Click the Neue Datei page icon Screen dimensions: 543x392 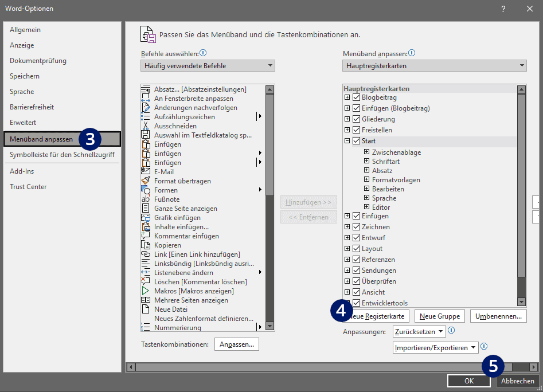[146, 309]
